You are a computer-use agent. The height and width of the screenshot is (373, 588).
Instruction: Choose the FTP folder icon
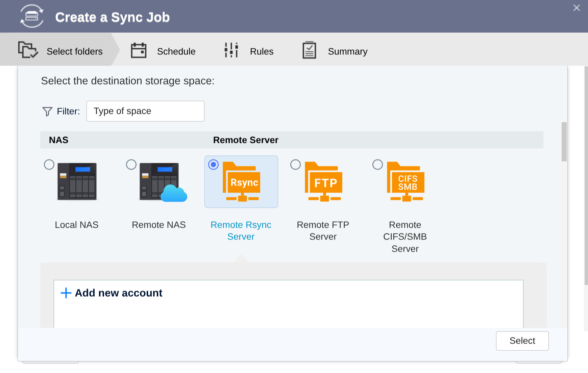(323, 182)
